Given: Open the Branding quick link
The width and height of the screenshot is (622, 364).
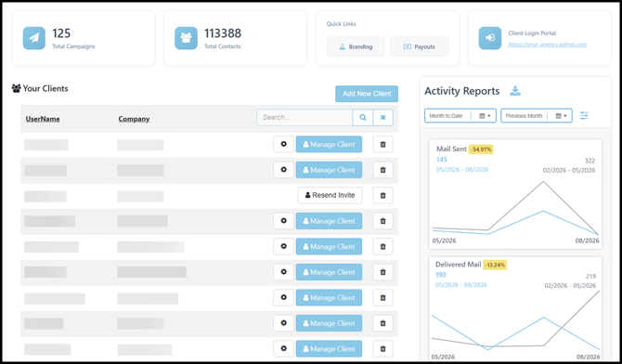Looking at the screenshot, I should pos(356,46).
